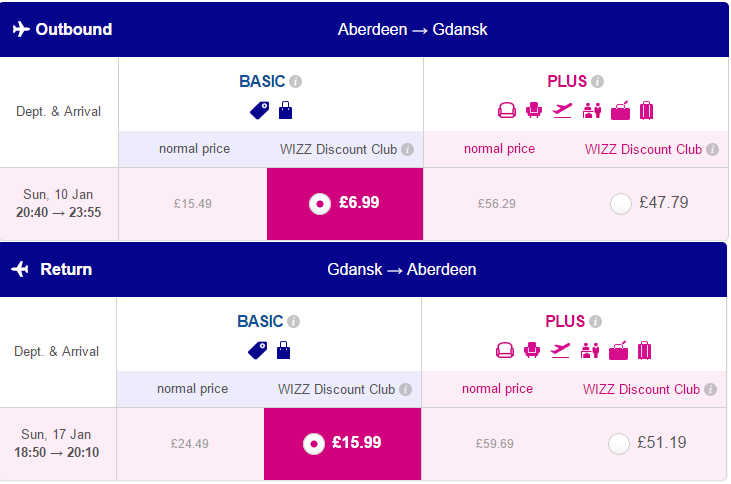Click return PLUS normal price £59.69
731x484 pixels.
[496, 442]
